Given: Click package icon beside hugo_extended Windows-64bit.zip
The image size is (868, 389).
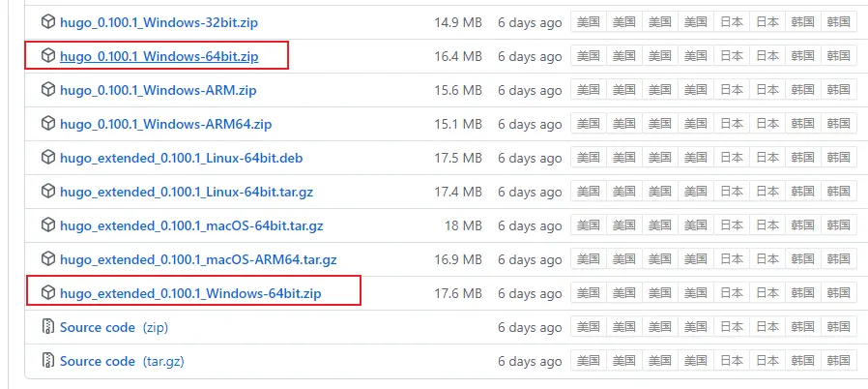Looking at the screenshot, I should [x=48, y=293].
